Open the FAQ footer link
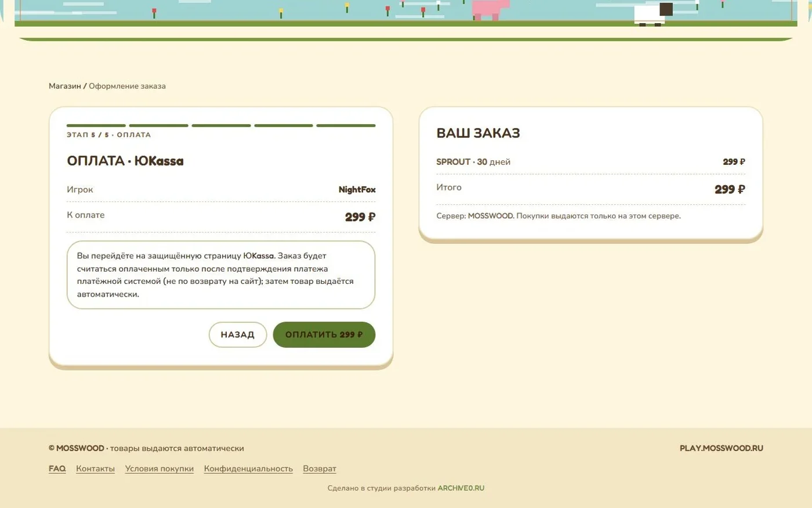The image size is (812, 508). [x=57, y=469]
